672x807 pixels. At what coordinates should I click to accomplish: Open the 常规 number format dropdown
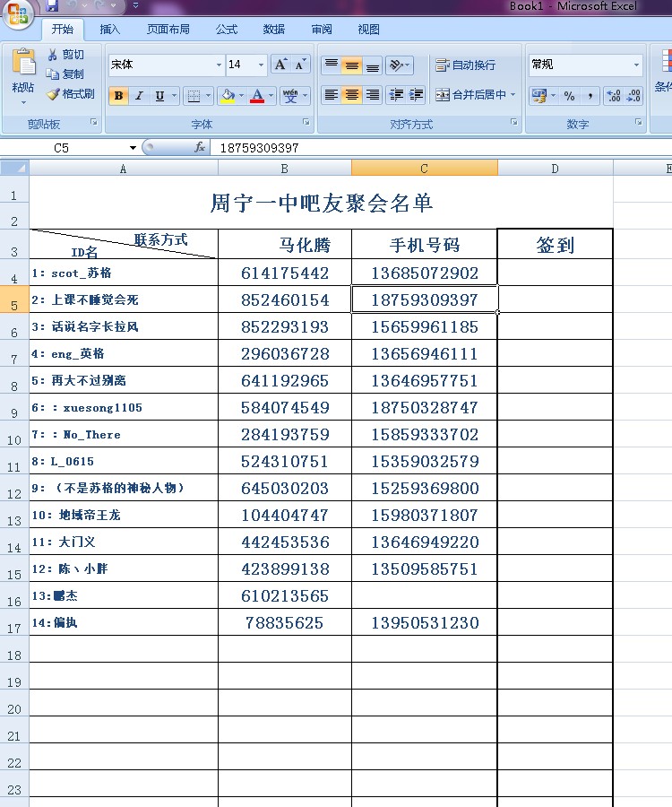(x=636, y=65)
